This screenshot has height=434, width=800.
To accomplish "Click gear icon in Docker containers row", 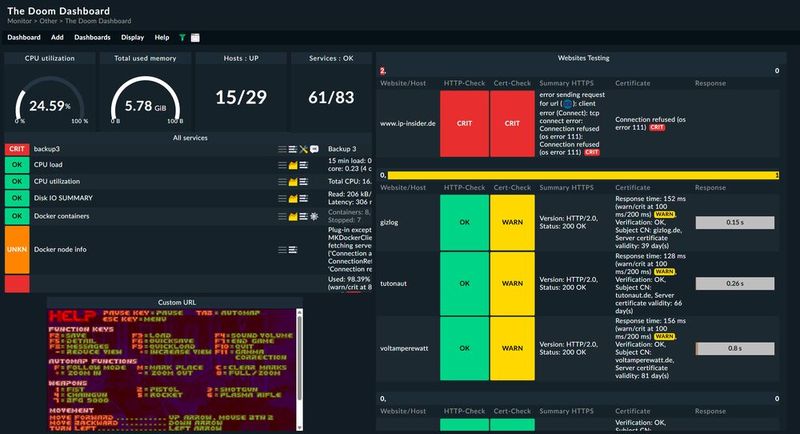I will 314,216.
